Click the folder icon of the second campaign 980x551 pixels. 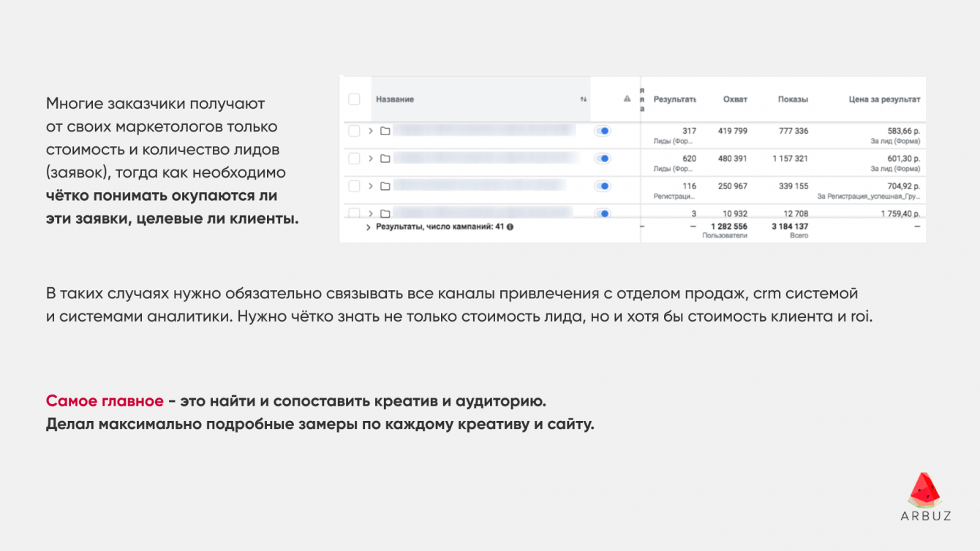pos(385,159)
